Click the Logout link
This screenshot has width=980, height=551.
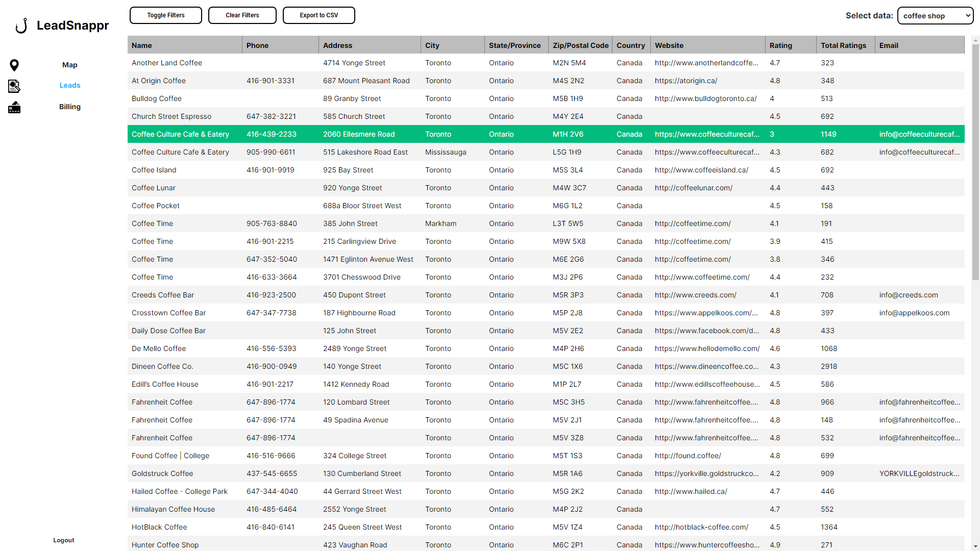64,540
